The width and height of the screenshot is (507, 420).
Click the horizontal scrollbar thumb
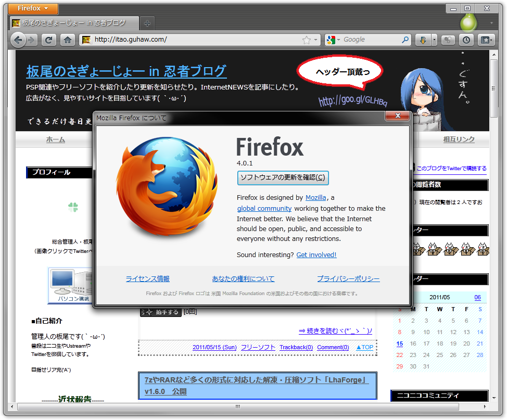[238, 407]
